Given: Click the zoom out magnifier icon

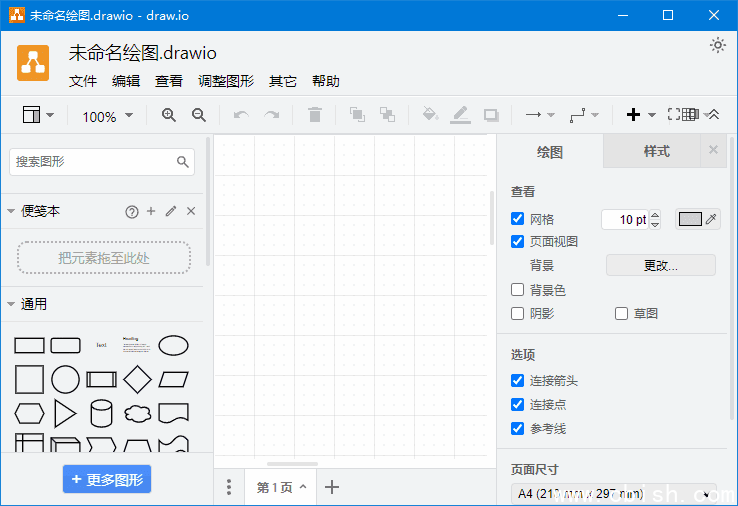Looking at the screenshot, I should click(x=199, y=115).
